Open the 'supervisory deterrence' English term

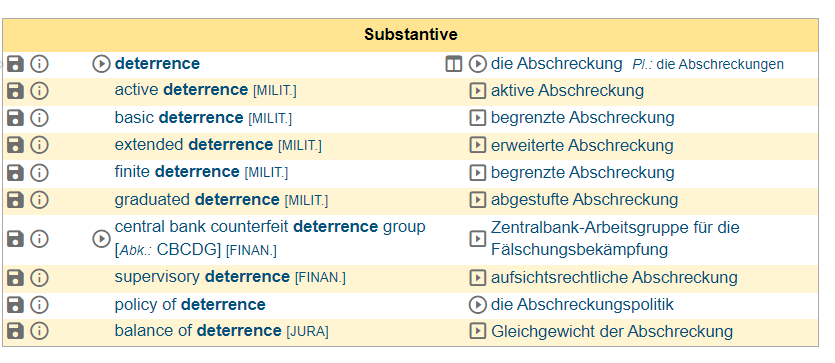tap(202, 277)
